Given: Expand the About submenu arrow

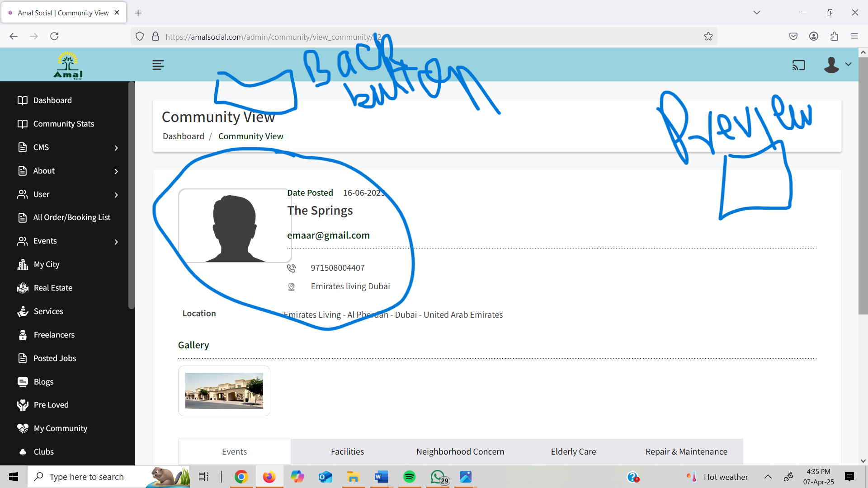Looking at the screenshot, I should 116,171.
